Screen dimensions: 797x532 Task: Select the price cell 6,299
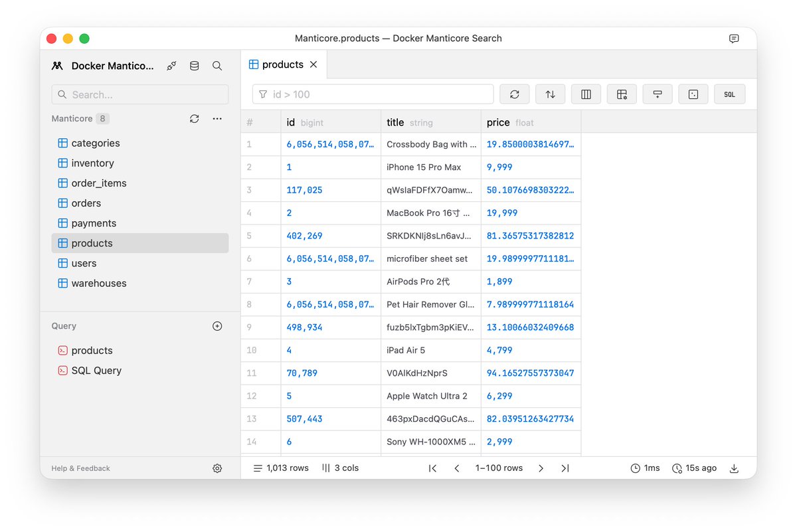pos(531,396)
